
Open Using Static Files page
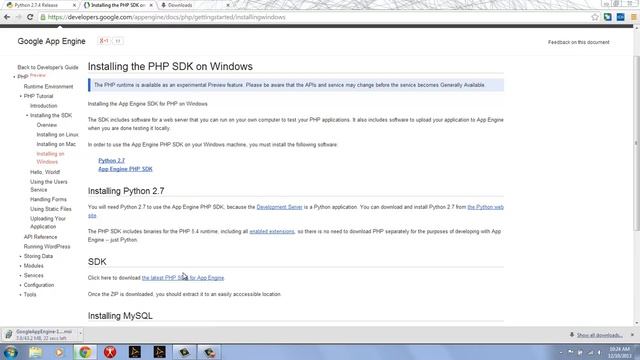tap(51, 209)
